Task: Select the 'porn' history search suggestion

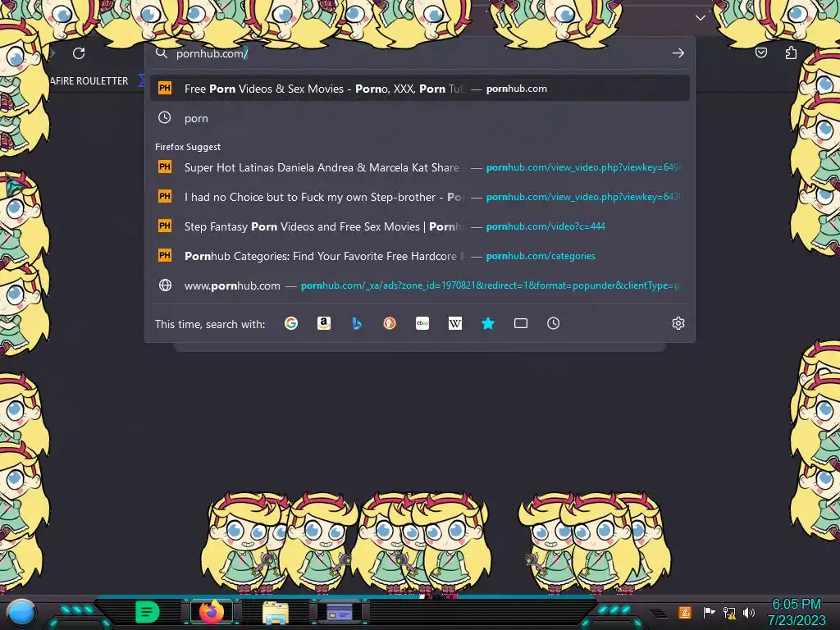Action: click(420, 118)
